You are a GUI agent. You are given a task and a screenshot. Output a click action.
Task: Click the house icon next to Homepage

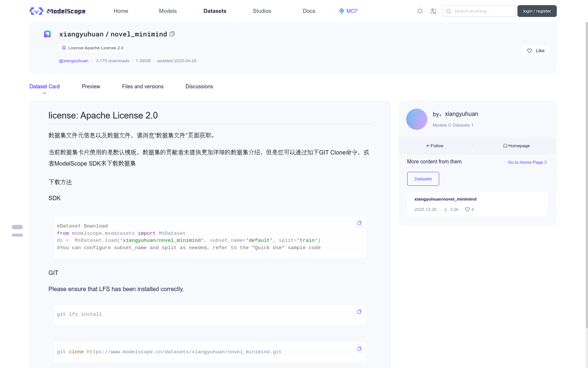[505, 146]
